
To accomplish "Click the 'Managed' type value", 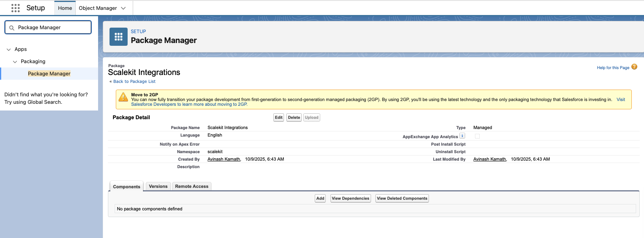I will click(x=483, y=127).
